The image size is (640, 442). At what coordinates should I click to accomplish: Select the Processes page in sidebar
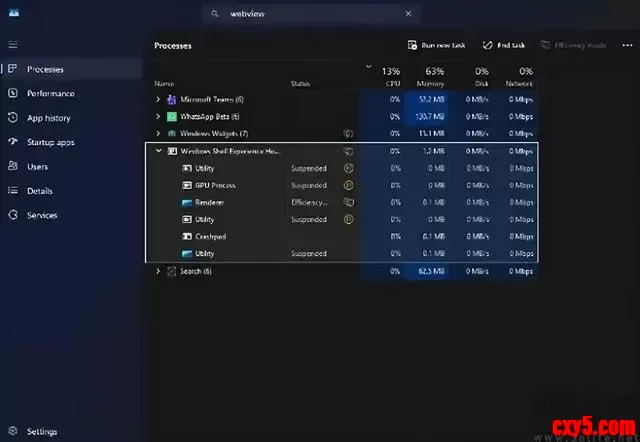46,69
